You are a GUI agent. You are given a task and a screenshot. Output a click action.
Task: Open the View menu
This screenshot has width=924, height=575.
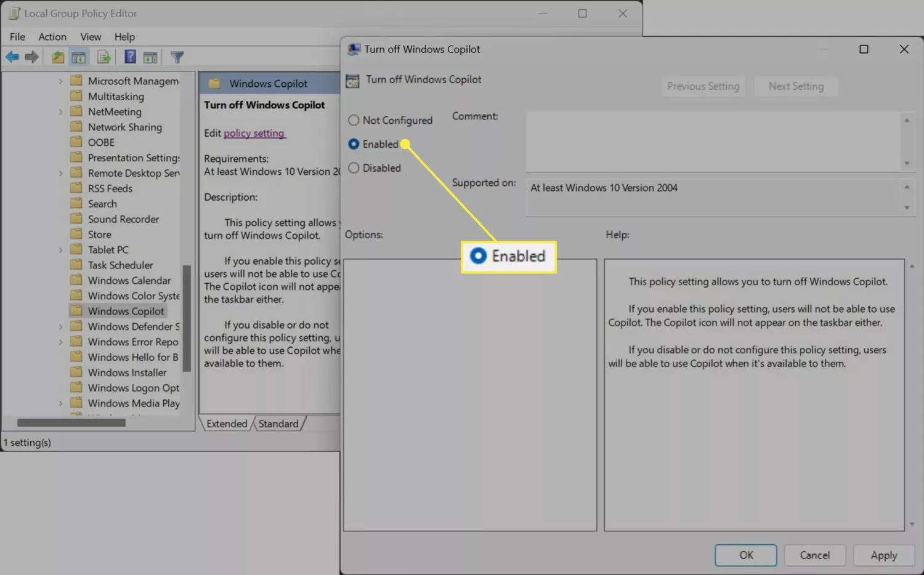click(x=91, y=37)
